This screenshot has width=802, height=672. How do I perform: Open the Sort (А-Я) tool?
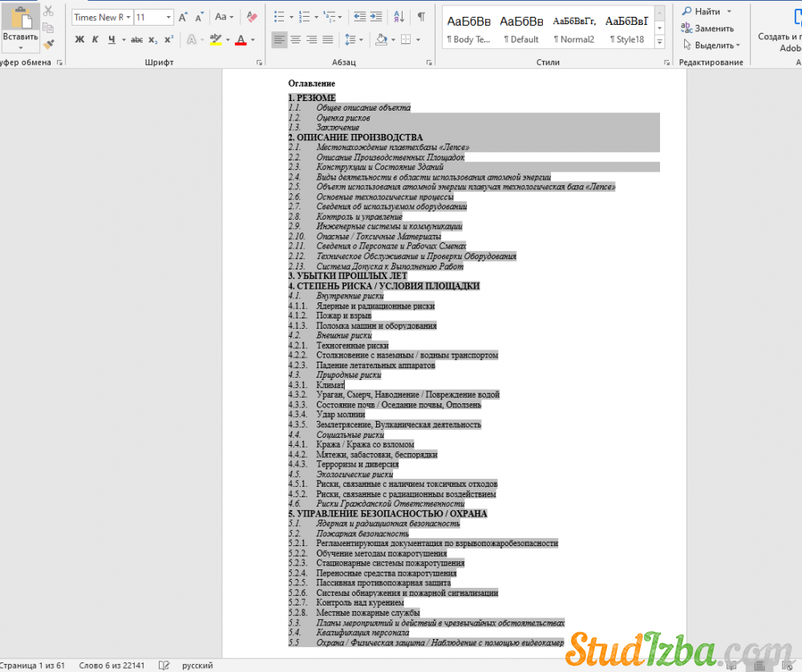click(x=399, y=17)
